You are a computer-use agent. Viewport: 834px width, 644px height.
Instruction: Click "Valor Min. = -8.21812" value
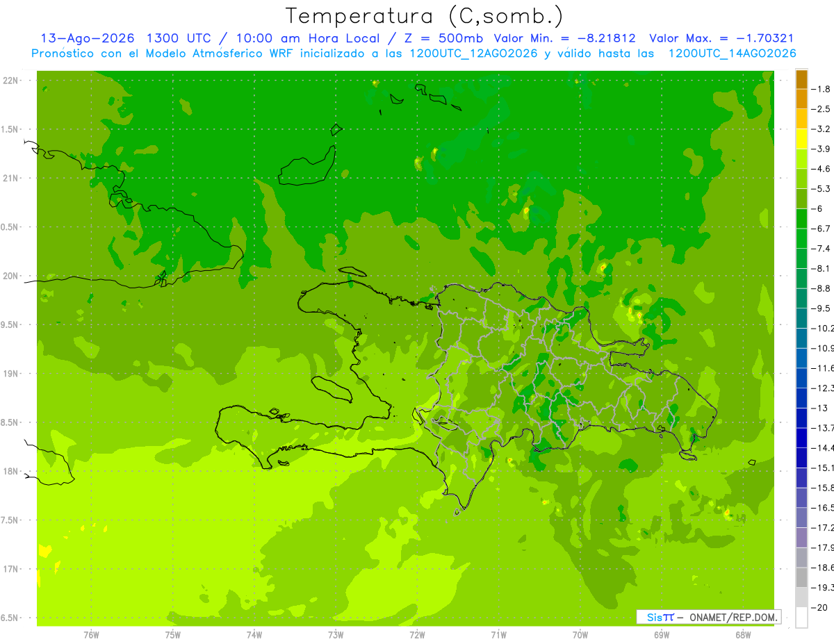pyautogui.click(x=564, y=39)
